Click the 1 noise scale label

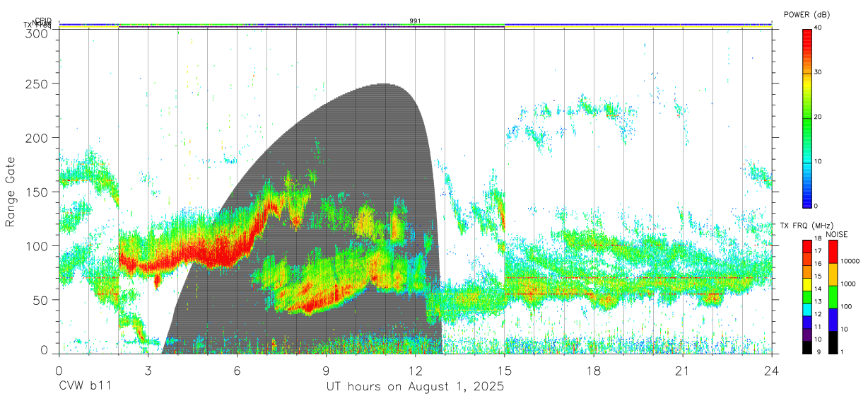843,352
